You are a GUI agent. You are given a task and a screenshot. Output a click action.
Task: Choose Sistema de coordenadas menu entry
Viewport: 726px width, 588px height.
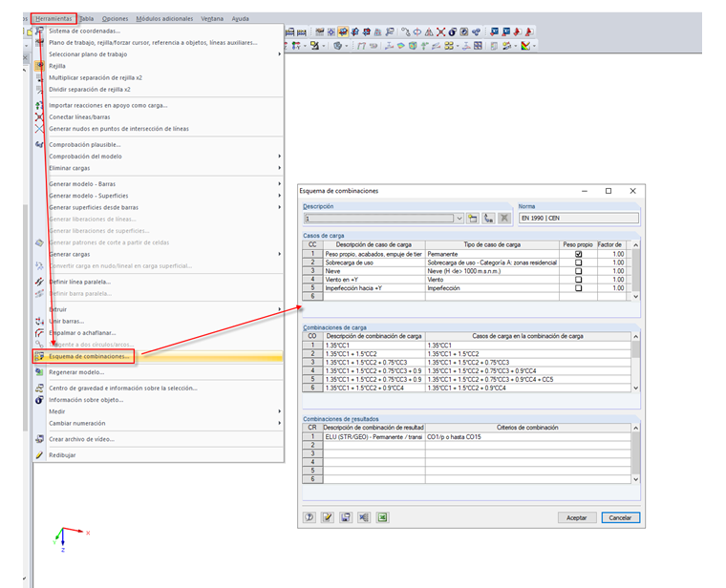84,31
